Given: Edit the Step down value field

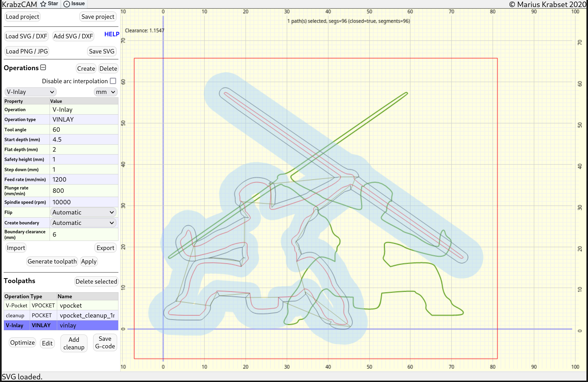Looking at the screenshot, I should (x=84, y=170).
